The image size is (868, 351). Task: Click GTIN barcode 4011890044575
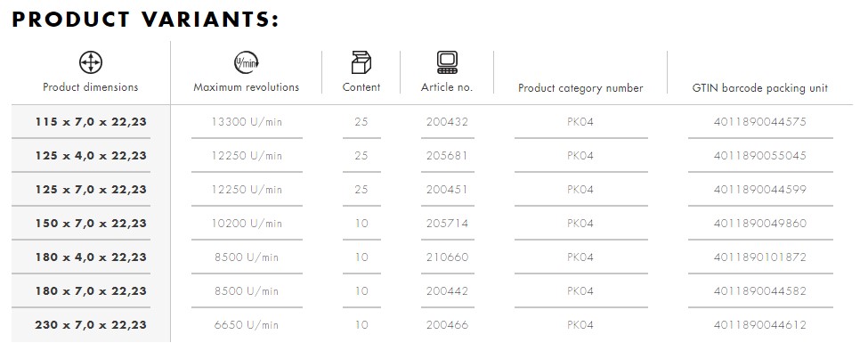pos(760,122)
